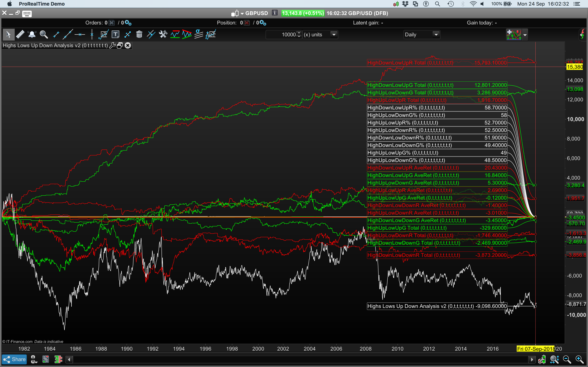Select the sigma standard deviation channel tool

199,34
